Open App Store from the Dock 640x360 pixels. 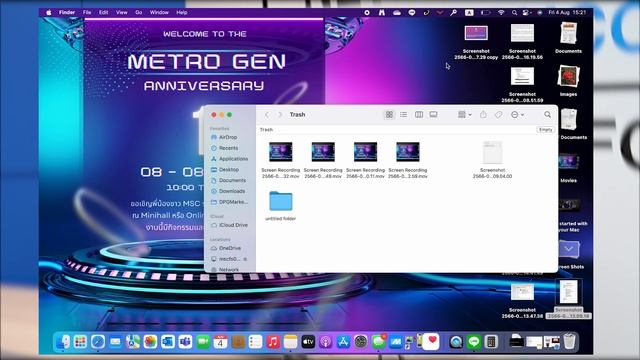(343, 342)
